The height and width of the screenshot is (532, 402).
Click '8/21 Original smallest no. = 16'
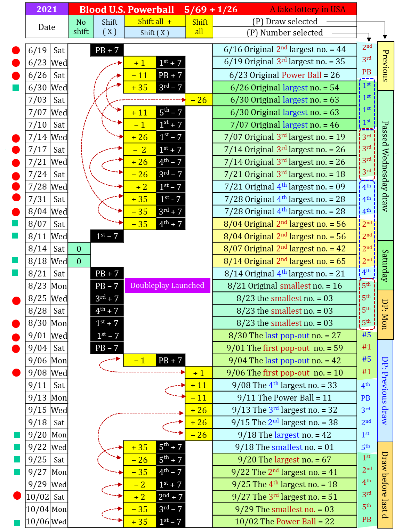(x=285, y=286)
